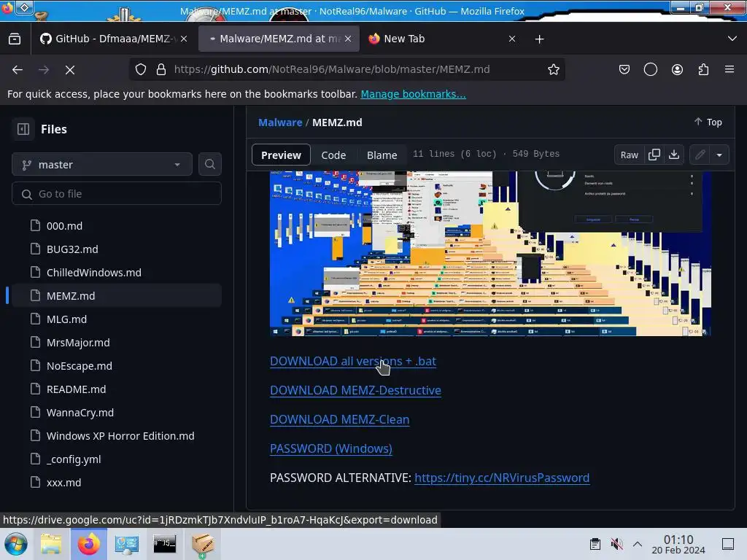747x560 pixels.
Task: Click the tracking protection shield icon
Action: [141, 69]
